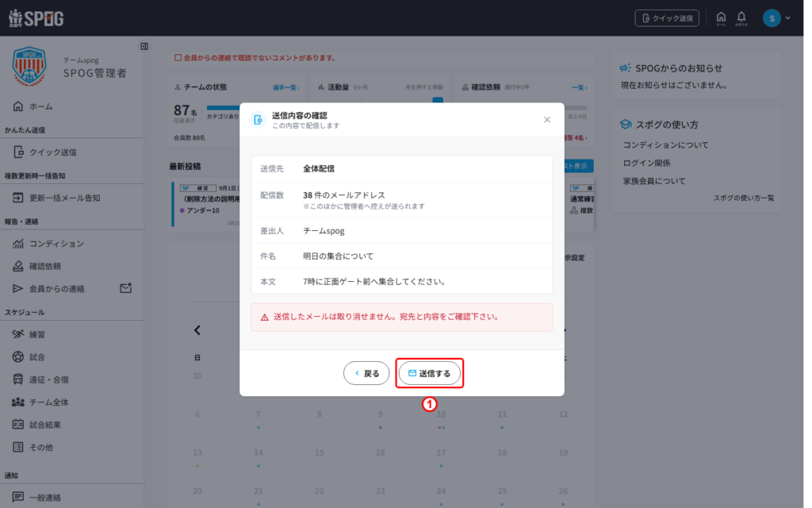
Task: Select calendar day 17
Action: [441, 452]
